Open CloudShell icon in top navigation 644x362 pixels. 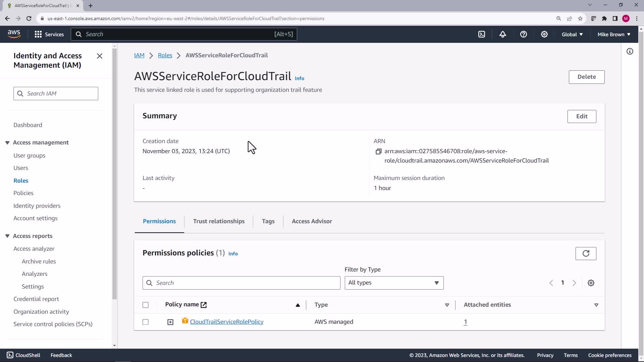[482, 34]
